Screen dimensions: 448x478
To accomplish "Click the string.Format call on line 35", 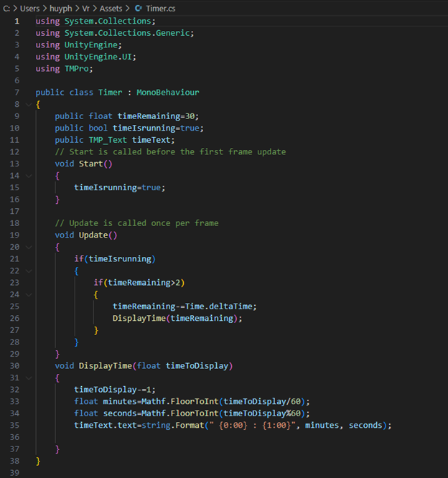I will pyautogui.click(x=156, y=425).
